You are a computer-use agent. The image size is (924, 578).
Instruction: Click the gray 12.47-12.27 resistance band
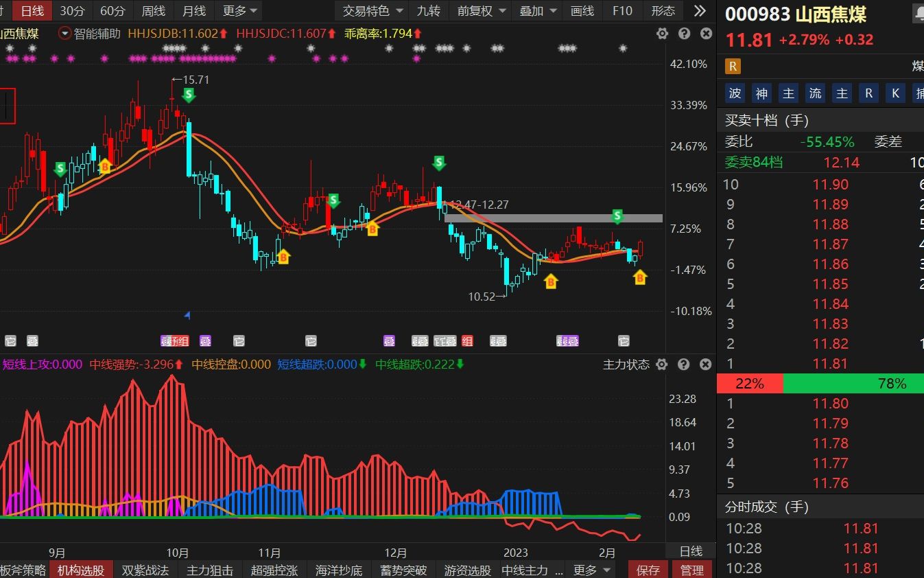[553, 218]
